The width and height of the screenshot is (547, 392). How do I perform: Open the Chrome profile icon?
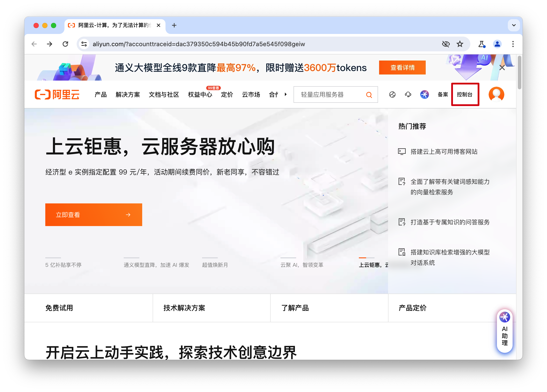(497, 44)
